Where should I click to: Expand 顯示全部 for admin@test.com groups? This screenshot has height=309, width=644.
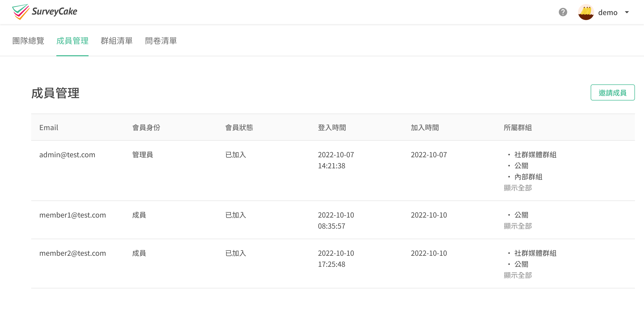click(x=518, y=188)
